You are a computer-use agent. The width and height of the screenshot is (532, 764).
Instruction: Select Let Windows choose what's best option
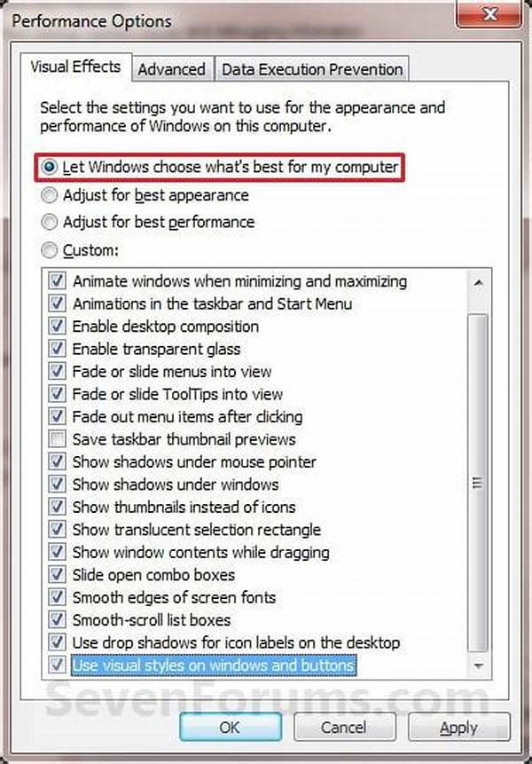coord(51,167)
